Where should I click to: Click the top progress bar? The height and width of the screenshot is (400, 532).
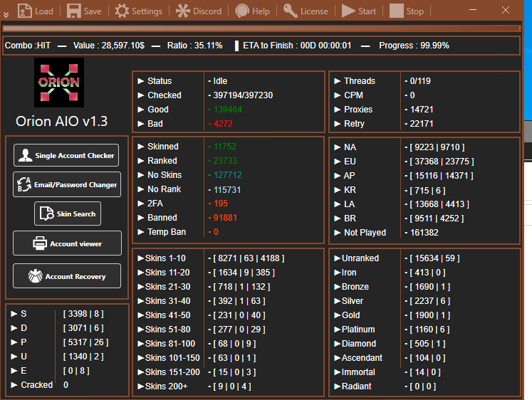261,28
